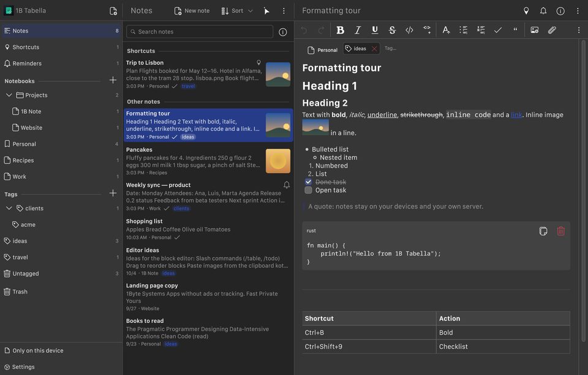The width and height of the screenshot is (588, 375).
Task: Apply bold formatting from the editor toolbar
Action: pos(340,30)
